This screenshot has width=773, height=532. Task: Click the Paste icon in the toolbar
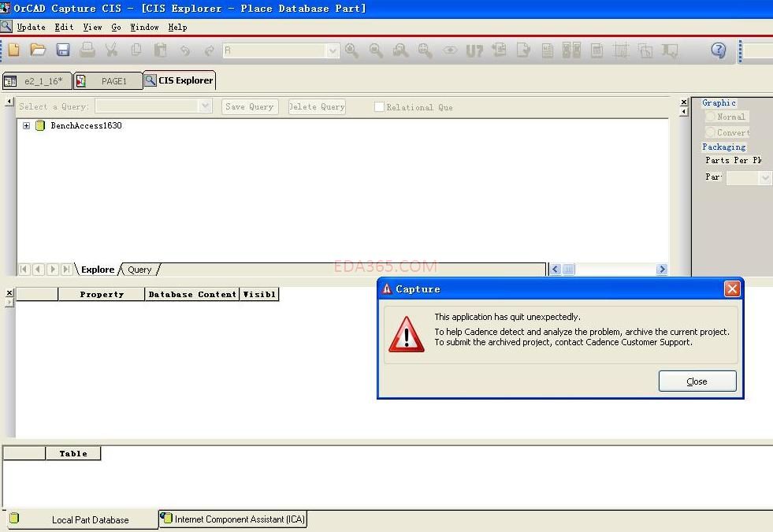[160, 50]
